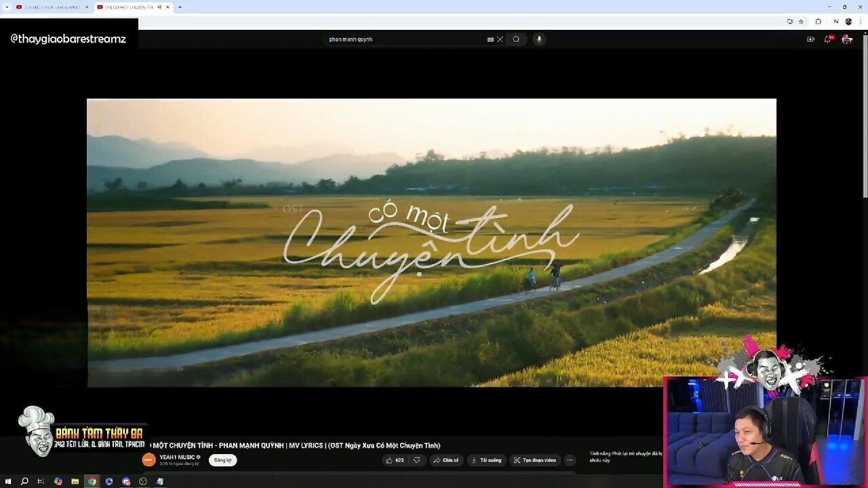Open Windows taskbar search
This screenshot has width=868, height=488.
(24, 481)
